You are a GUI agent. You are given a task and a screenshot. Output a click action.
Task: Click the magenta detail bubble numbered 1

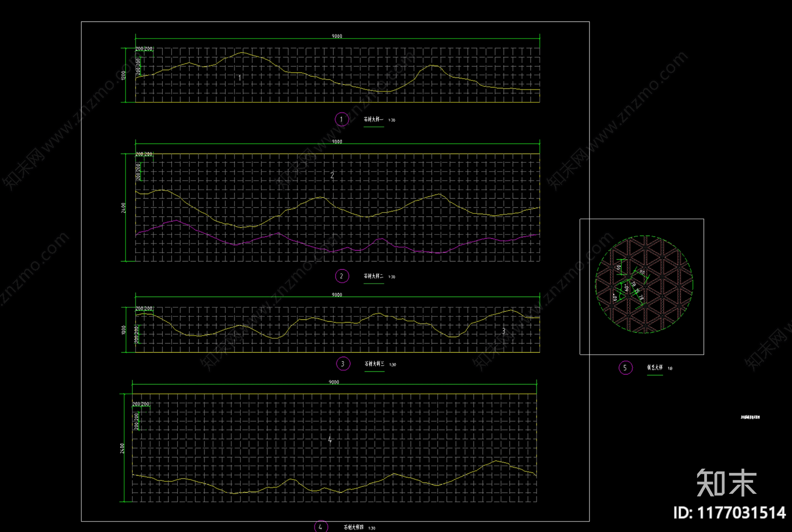coord(342,119)
